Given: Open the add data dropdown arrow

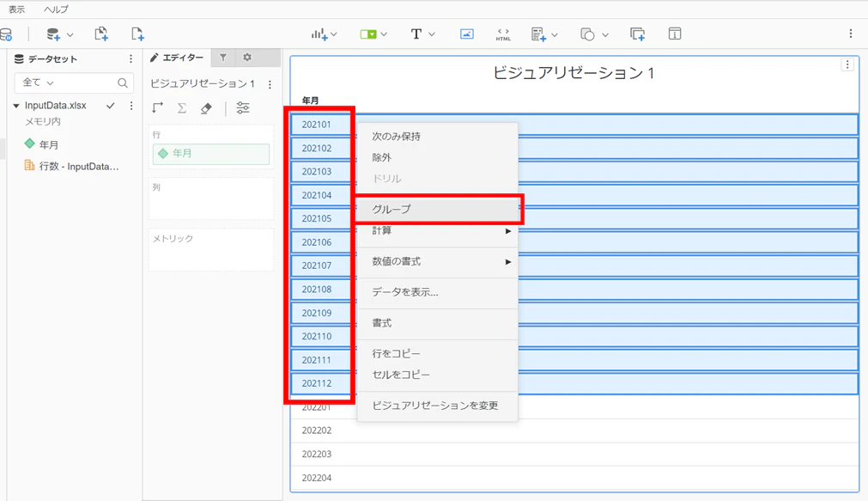Looking at the screenshot, I should point(70,34).
